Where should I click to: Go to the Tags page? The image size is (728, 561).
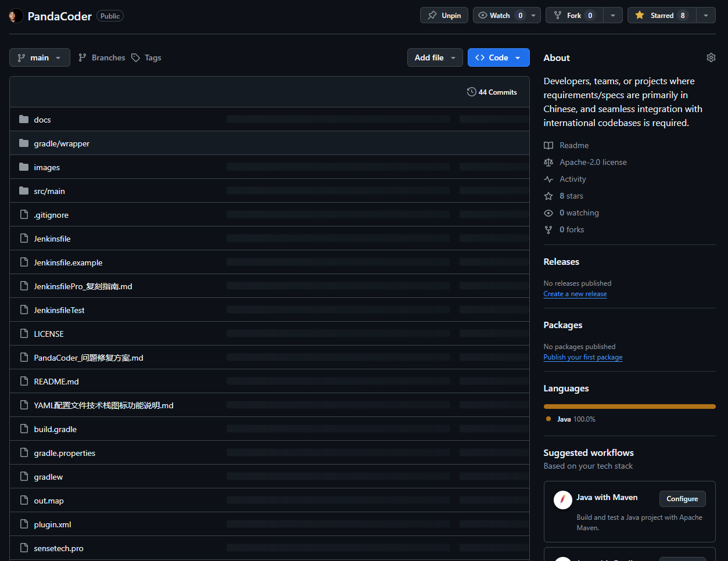click(x=146, y=57)
